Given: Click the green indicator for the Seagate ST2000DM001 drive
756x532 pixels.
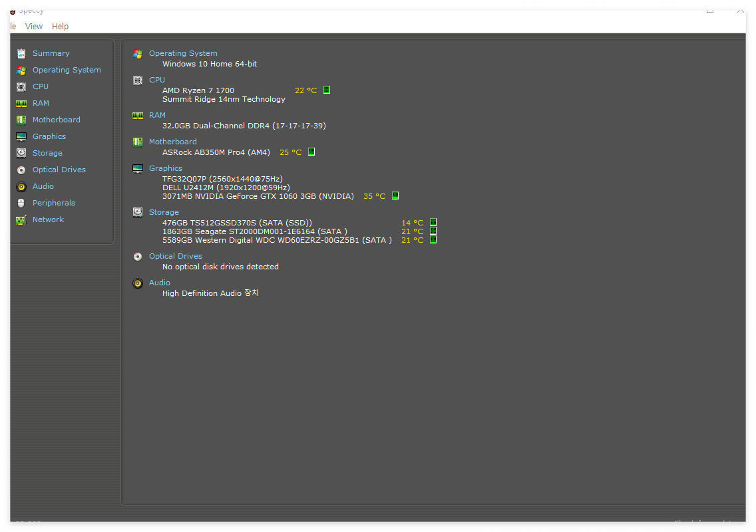Looking at the screenshot, I should click(x=433, y=231).
